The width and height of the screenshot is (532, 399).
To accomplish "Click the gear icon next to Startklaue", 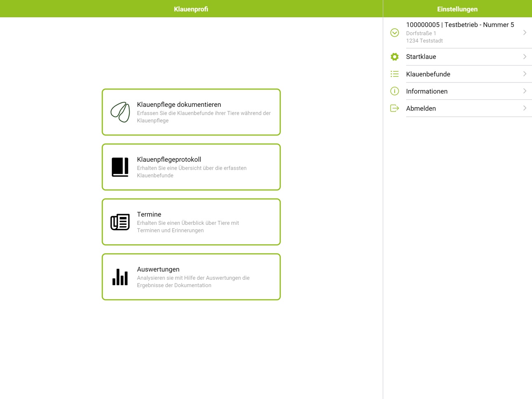I will click(395, 57).
